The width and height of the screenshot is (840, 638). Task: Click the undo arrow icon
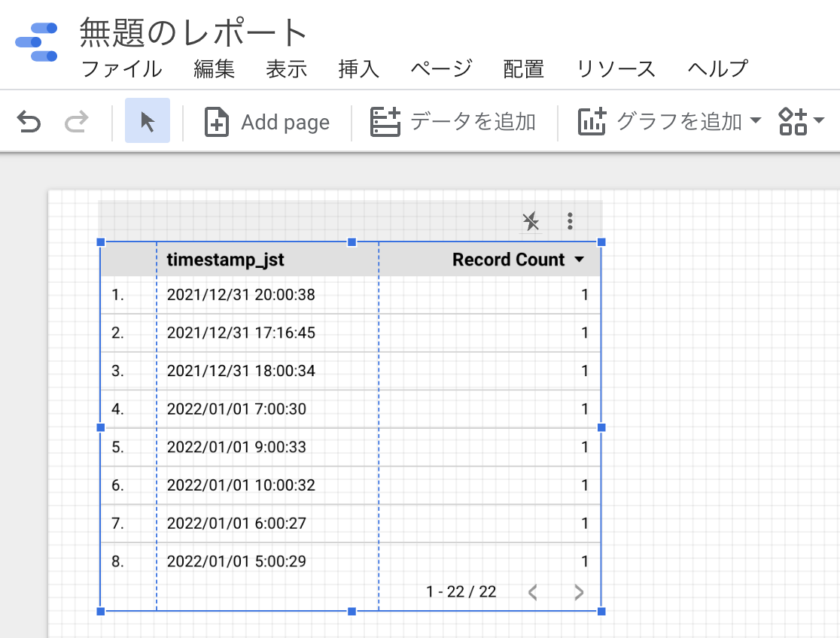(29, 121)
